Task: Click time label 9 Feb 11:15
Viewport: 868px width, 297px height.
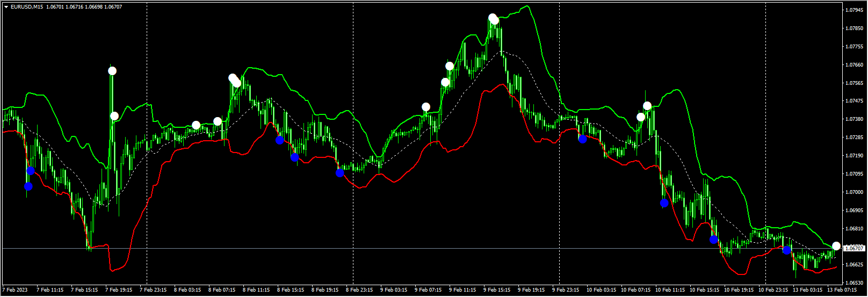Action: (462, 290)
